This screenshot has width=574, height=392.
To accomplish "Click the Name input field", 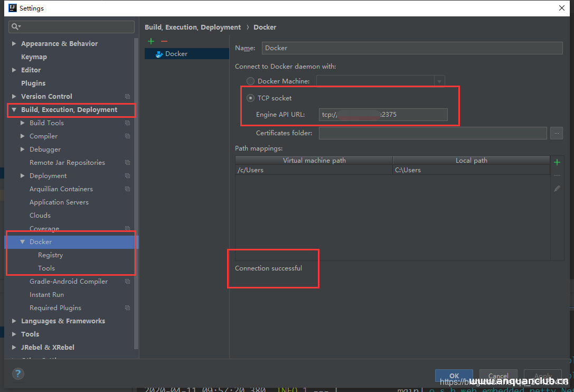I will pyautogui.click(x=412, y=48).
